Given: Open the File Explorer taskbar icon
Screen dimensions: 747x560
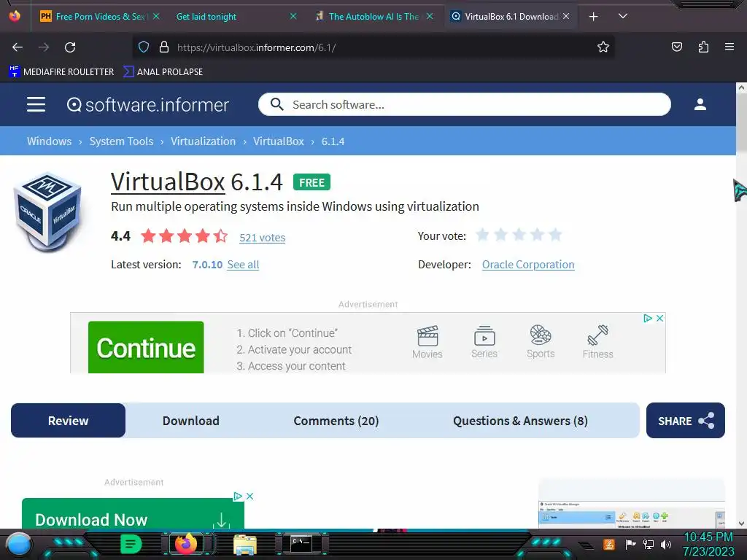Looking at the screenshot, I should click(x=245, y=545).
